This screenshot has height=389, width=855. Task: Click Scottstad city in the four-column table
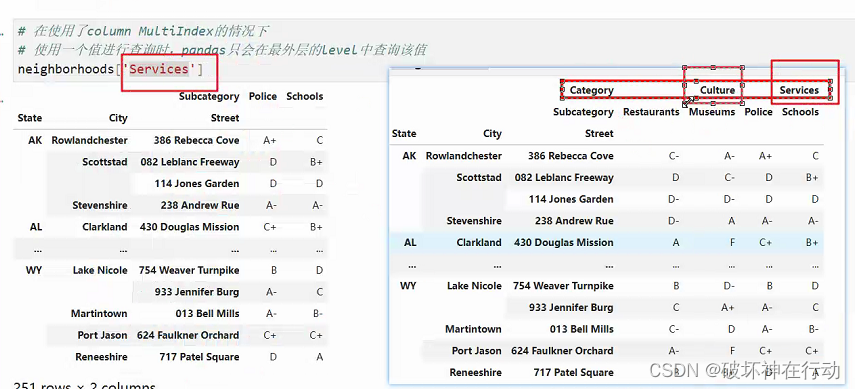point(479,177)
